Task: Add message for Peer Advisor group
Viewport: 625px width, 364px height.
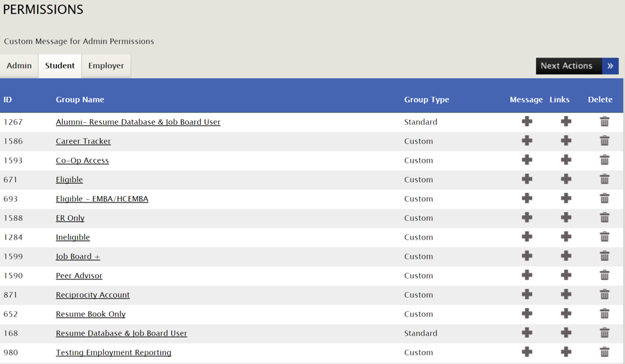Action: coord(527,275)
